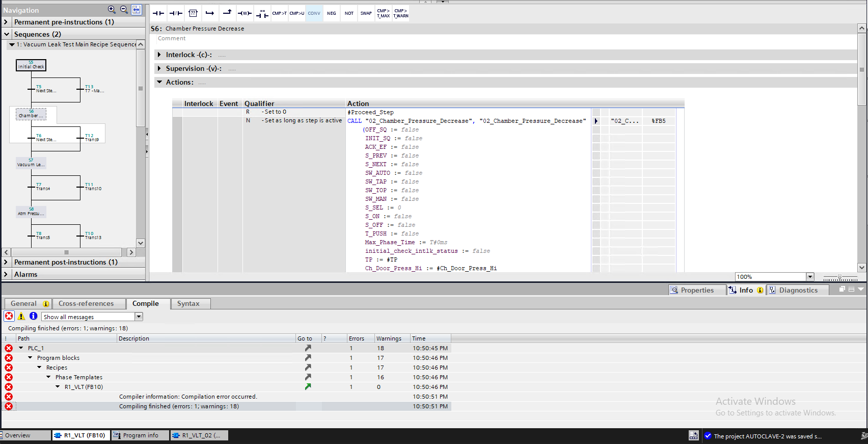Screen dimensions: 868x444
Task: Click the zoom slider handle
Action: click(x=840, y=277)
